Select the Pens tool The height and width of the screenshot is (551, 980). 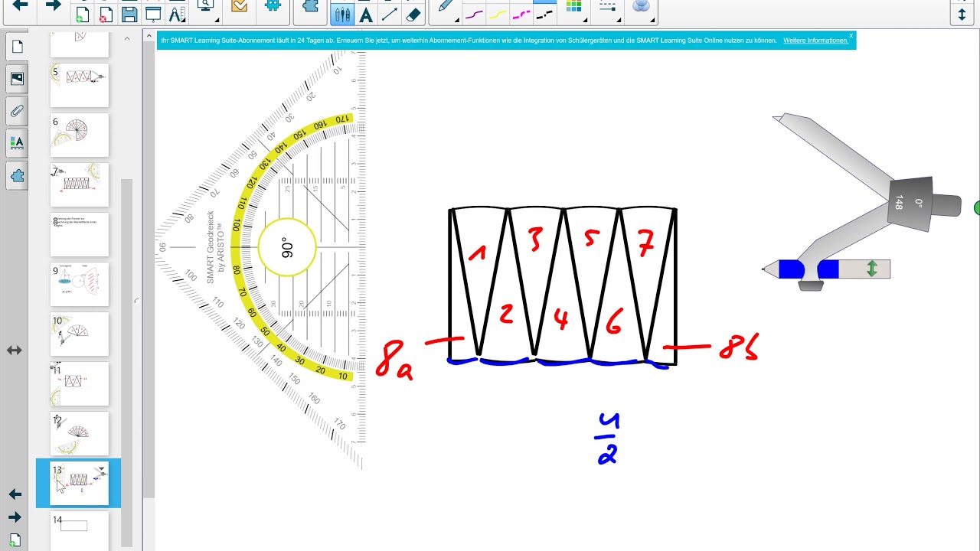coord(342,13)
